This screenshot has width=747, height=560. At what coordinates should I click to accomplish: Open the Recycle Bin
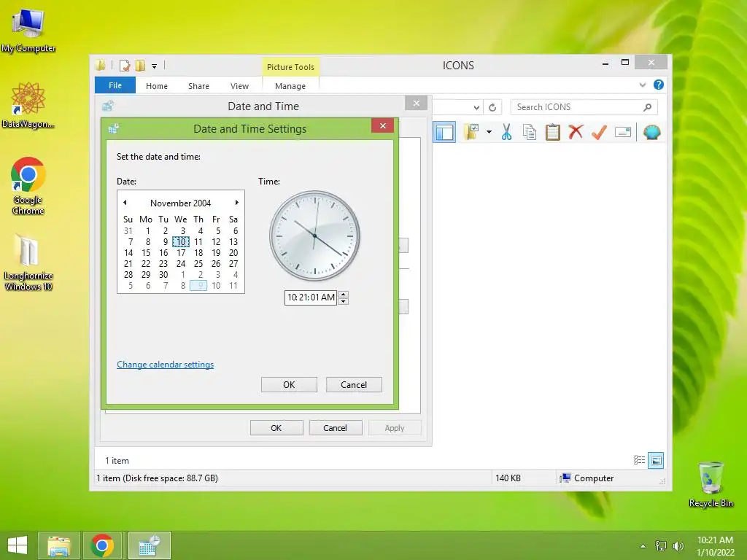tap(711, 484)
